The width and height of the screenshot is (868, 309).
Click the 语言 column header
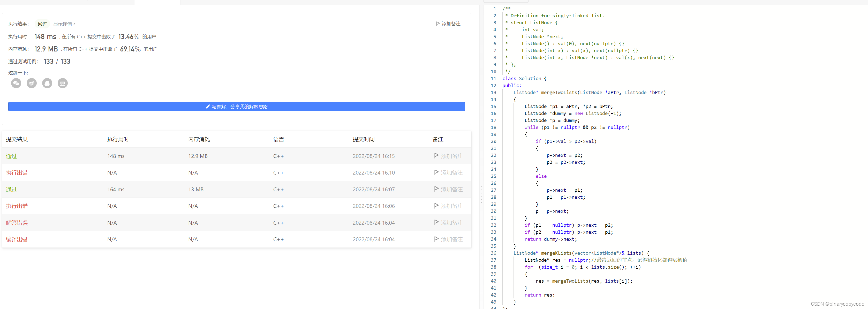tap(279, 139)
